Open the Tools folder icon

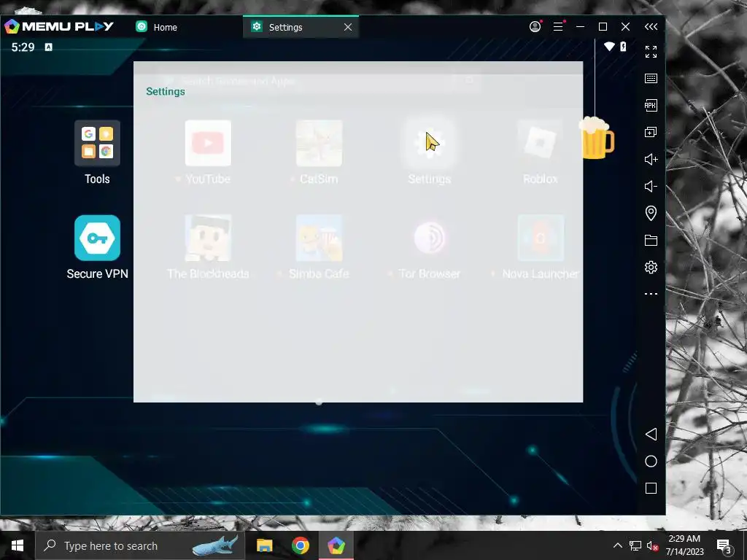pyautogui.click(x=97, y=144)
